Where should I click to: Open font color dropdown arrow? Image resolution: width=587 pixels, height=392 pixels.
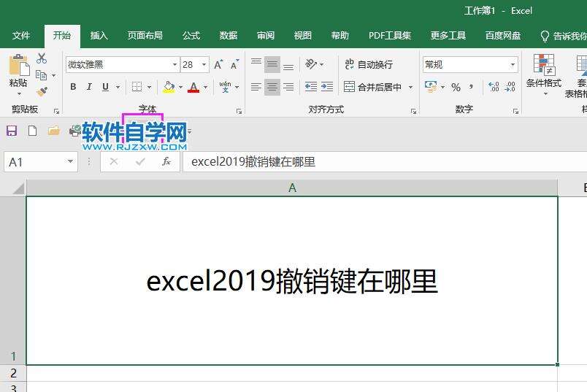tap(206, 88)
